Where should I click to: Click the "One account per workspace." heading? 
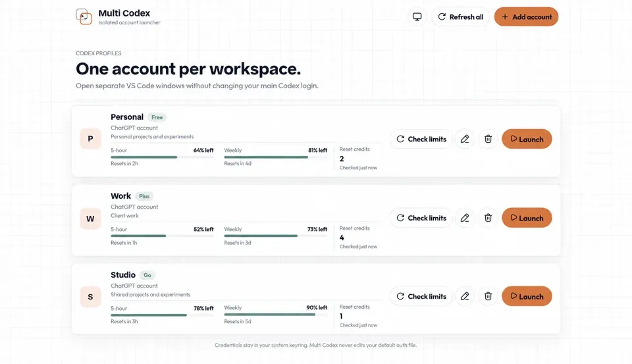pos(188,69)
